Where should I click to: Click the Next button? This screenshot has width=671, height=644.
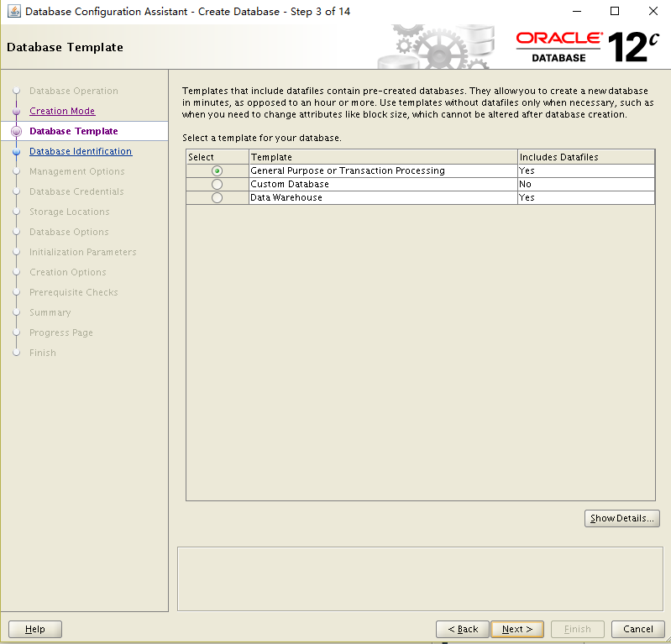coord(517,629)
